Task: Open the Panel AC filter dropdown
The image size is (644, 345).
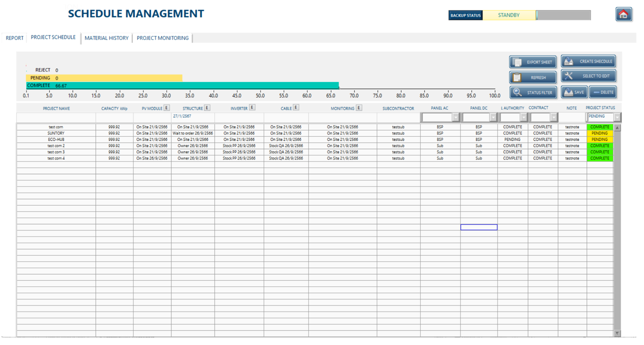Action: [x=456, y=118]
